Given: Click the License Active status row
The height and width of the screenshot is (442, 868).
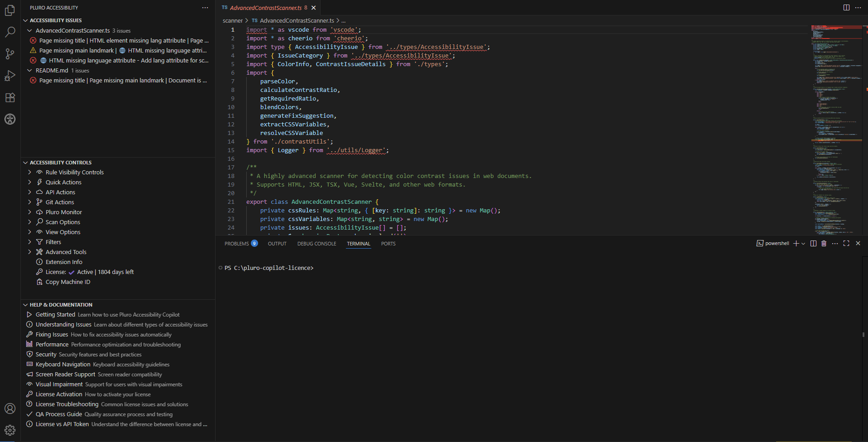Looking at the screenshot, I should [x=118, y=272].
